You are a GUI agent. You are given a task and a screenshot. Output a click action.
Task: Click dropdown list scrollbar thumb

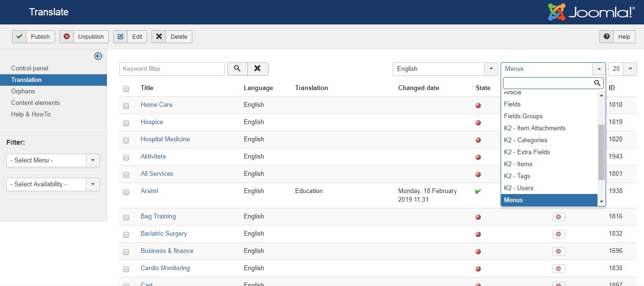(x=601, y=152)
